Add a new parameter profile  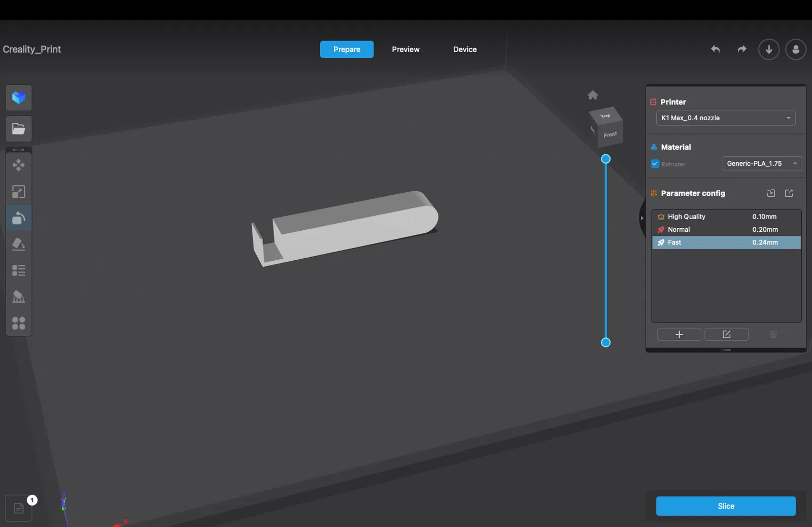point(679,334)
